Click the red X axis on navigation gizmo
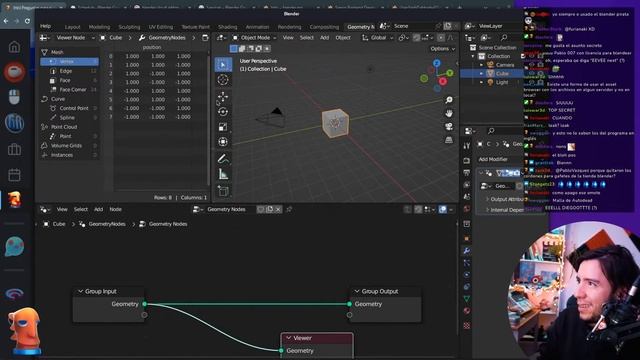The image size is (640, 360). coord(442,82)
